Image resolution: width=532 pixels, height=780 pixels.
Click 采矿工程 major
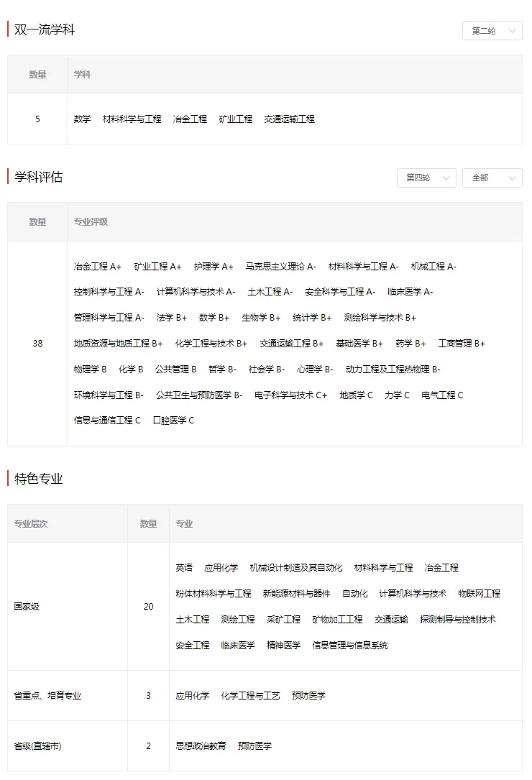tap(284, 619)
